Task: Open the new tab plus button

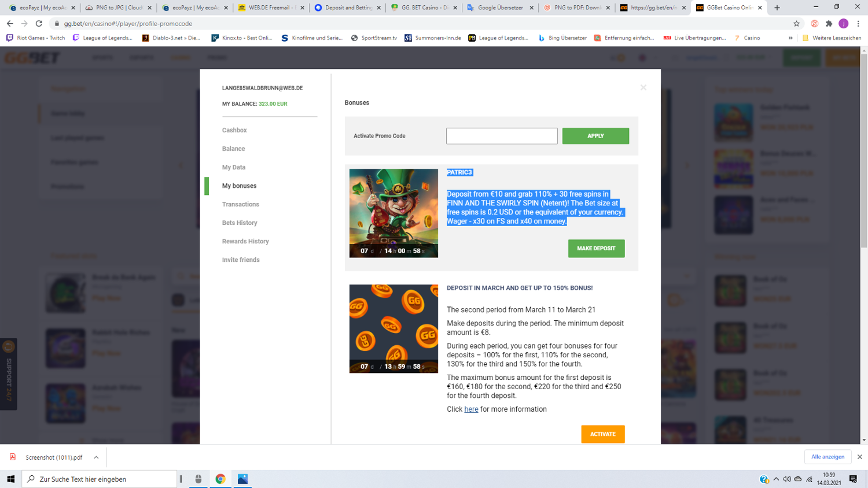Action: (x=777, y=8)
